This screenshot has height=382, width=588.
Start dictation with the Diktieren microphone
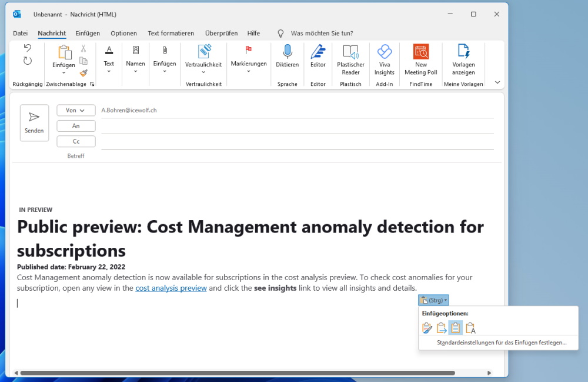click(x=288, y=57)
